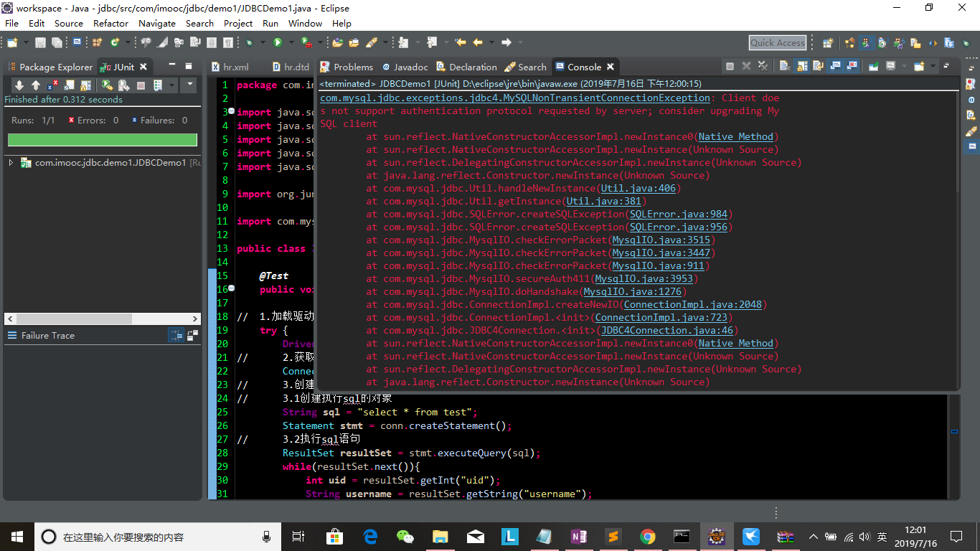Pin the Console view
This screenshot has width=980, height=551.
873,67
